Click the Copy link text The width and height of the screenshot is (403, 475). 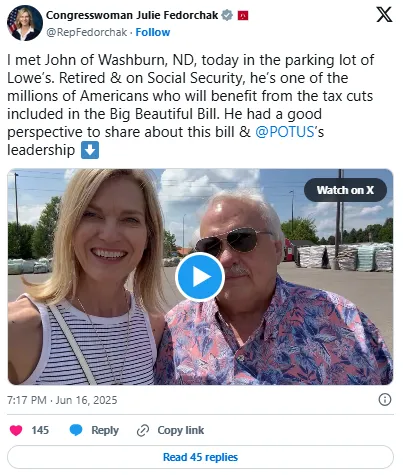tap(181, 430)
